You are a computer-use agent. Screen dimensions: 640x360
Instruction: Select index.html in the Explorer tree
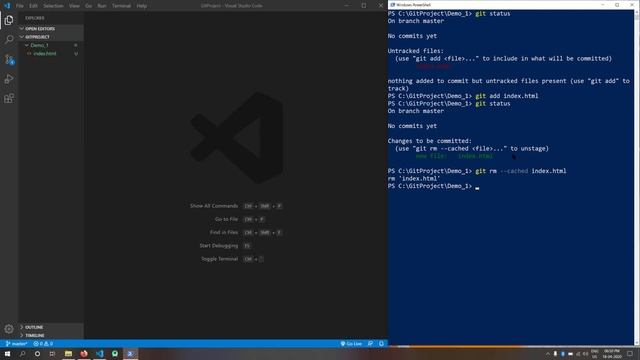(x=51, y=53)
